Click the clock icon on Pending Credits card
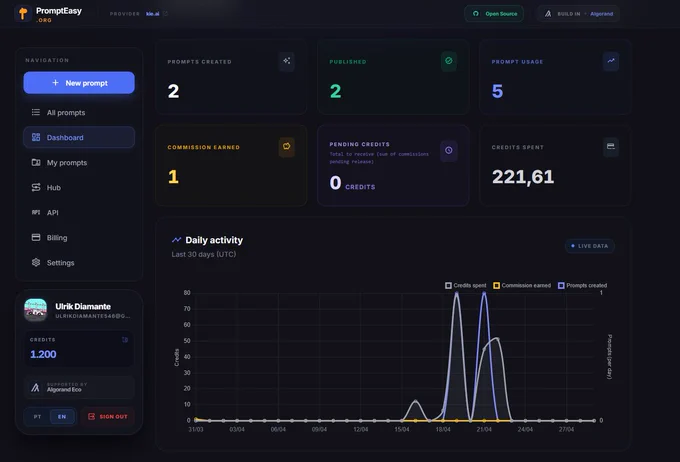 click(x=449, y=150)
